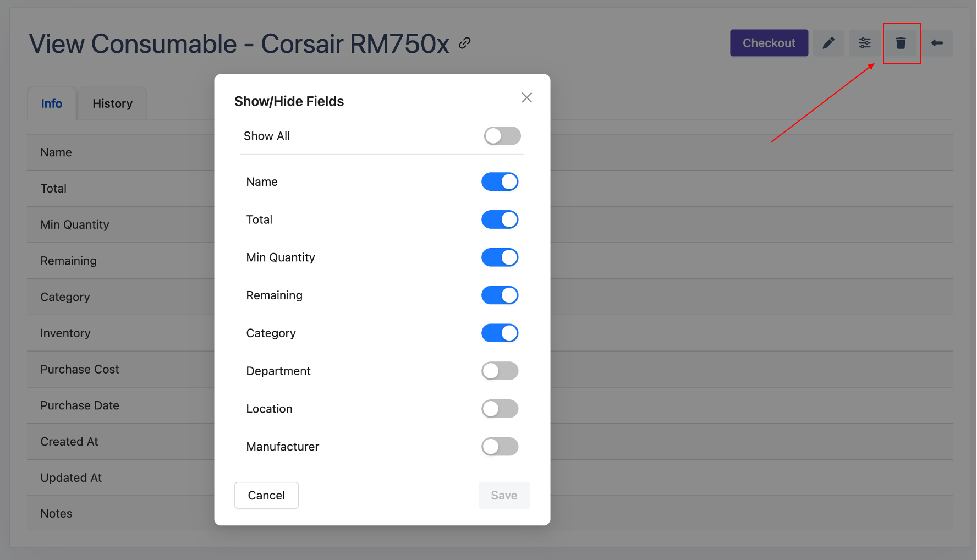Turn on the Location toggle
Viewport: 977px width, 560px height.
tap(500, 409)
